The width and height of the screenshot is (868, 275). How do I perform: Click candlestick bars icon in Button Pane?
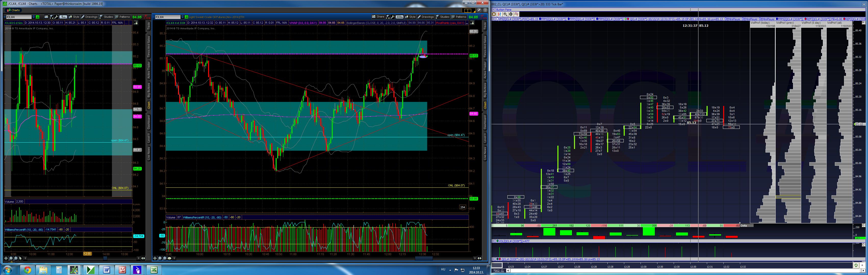click(x=500, y=14)
